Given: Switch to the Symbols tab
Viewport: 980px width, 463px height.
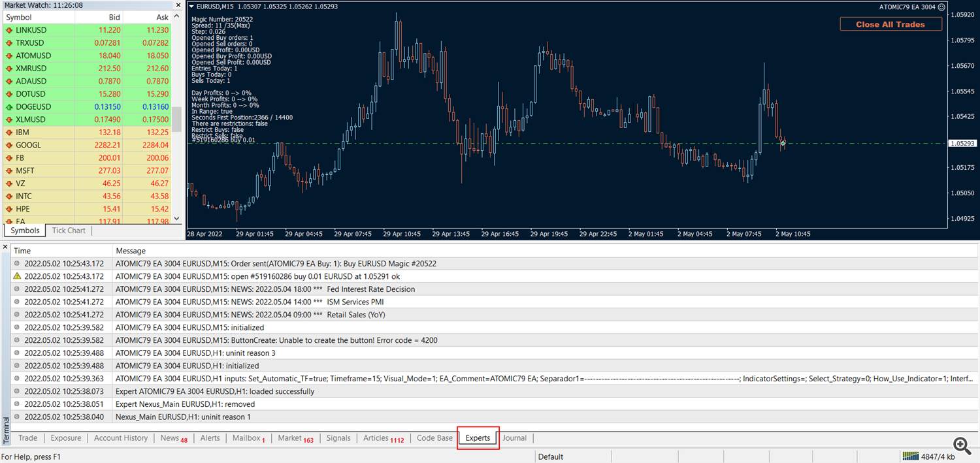Looking at the screenshot, I should click(25, 231).
